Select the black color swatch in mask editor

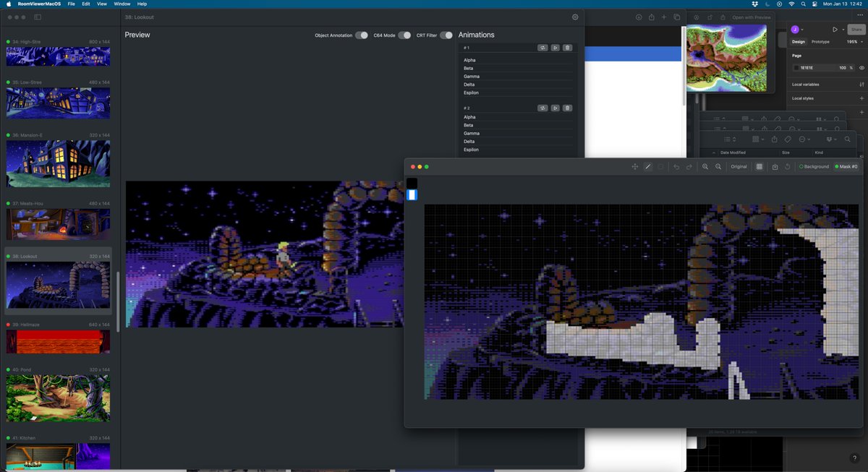(412, 184)
